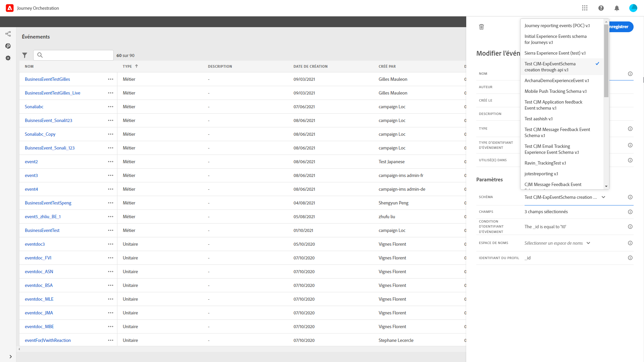This screenshot has width=644, height=362.
Task: Click the help question mark icon
Action: point(601,8)
